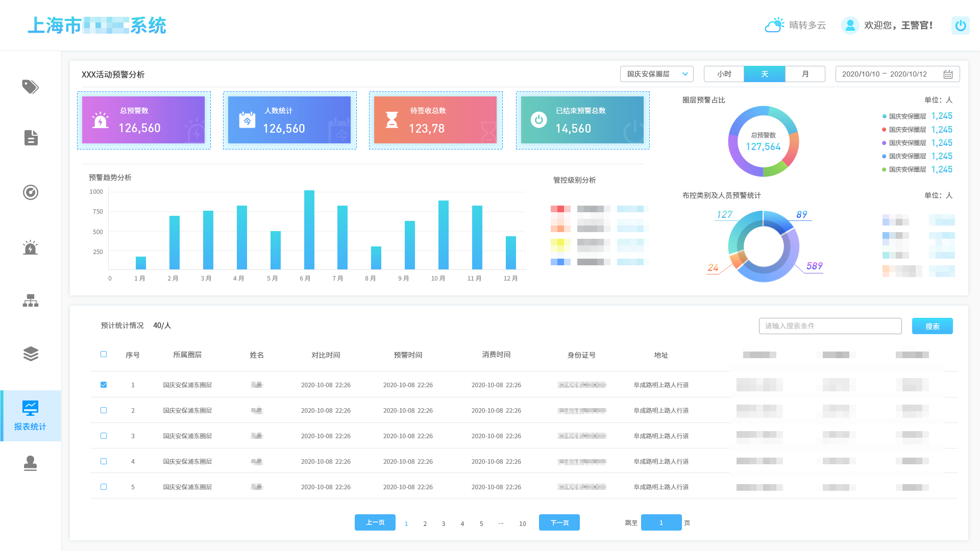Image resolution: width=980 pixels, height=551 pixels.
Task: Click the 下一页 button
Action: pos(559,522)
